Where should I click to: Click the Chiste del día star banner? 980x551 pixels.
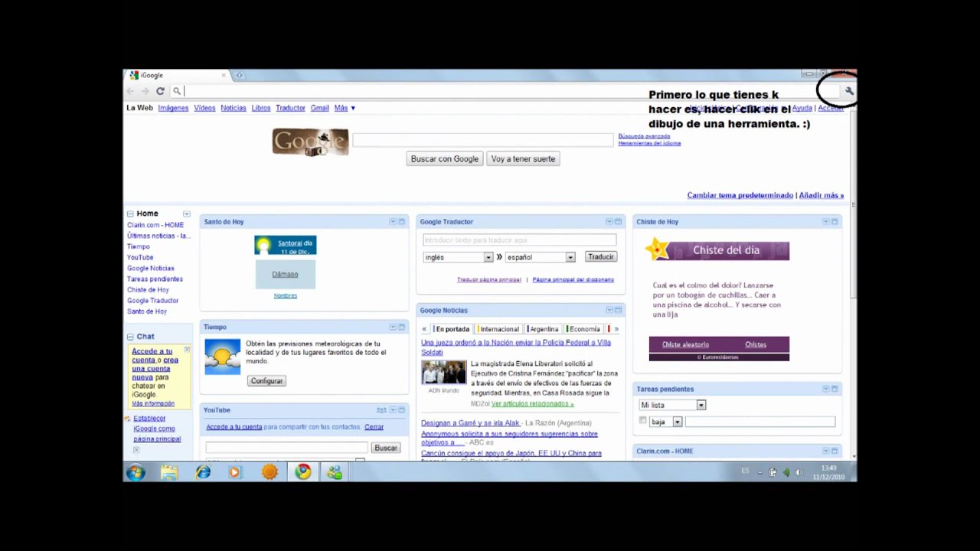[719, 250]
